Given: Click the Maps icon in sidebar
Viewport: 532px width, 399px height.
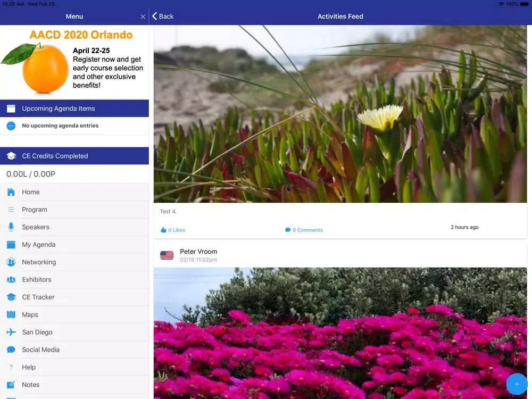Looking at the screenshot, I should (x=11, y=315).
